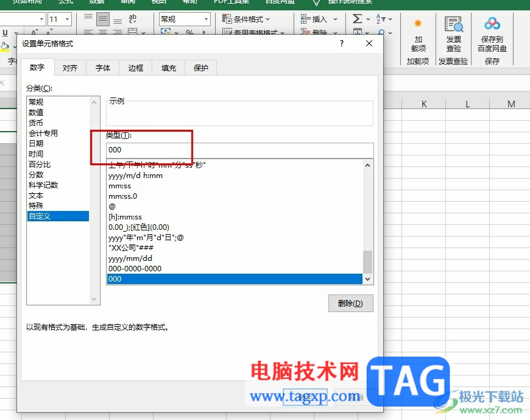The height and width of the screenshot is (420, 530).
Task: Switch to the 数字 tab
Action: point(37,67)
